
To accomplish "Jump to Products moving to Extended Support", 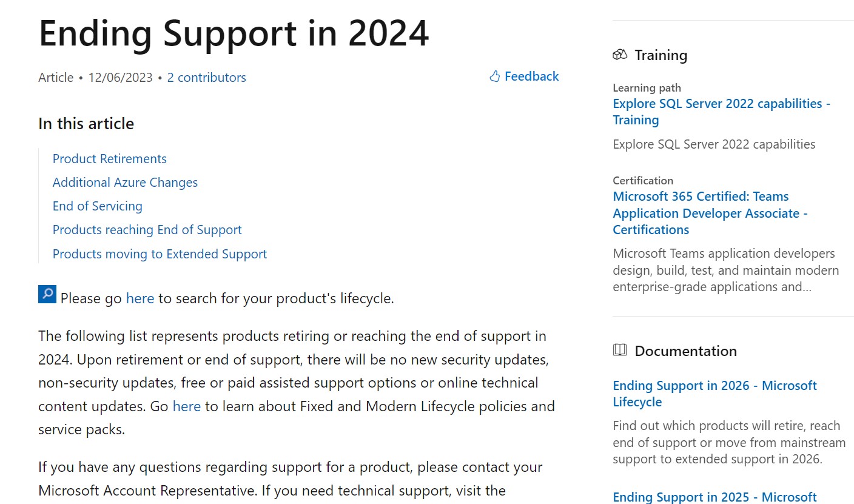I will (160, 254).
